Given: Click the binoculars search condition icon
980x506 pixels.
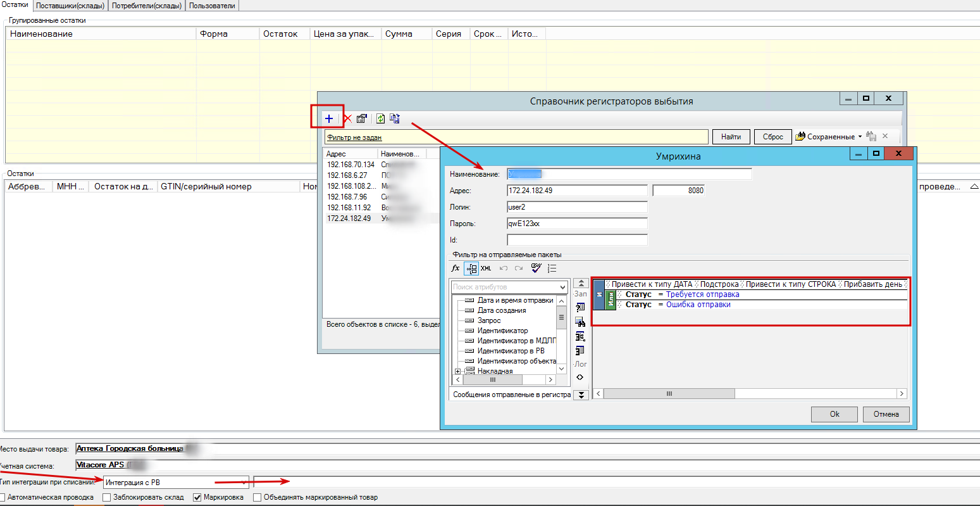Looking at the screenshot, I should (x=580, y=322).
